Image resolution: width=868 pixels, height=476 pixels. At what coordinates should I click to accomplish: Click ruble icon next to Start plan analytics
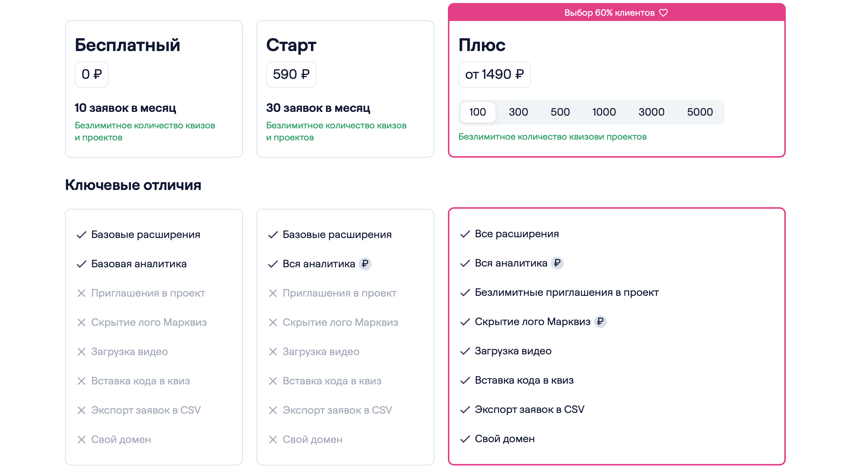click(365, 264)
